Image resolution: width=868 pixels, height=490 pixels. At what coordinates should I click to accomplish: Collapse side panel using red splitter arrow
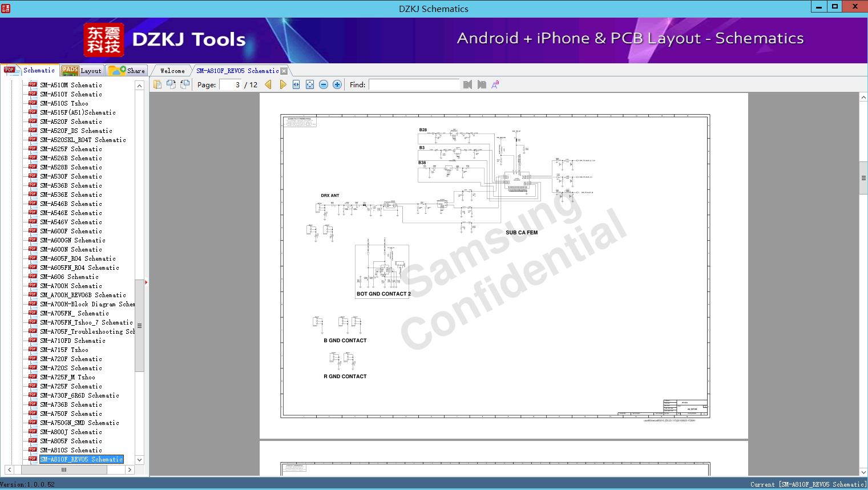point(146,282)
